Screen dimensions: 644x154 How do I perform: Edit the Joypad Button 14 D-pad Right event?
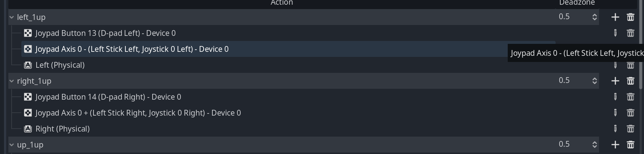point(615,97)
